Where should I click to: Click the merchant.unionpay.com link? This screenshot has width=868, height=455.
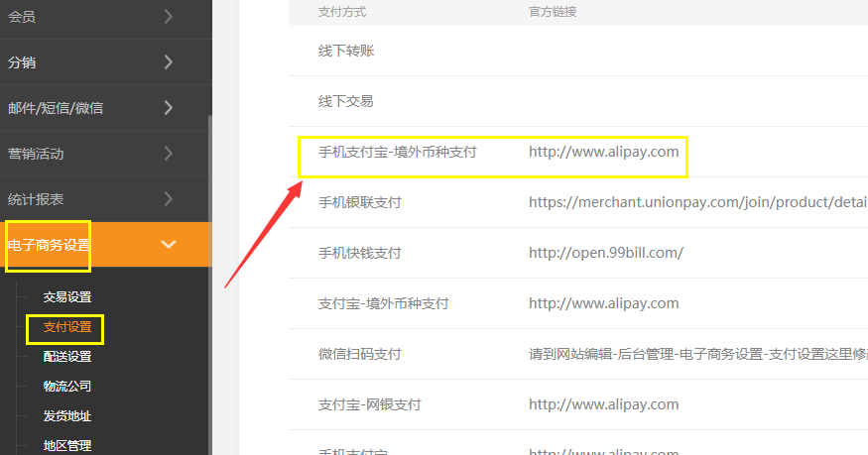tap(698, 202)
